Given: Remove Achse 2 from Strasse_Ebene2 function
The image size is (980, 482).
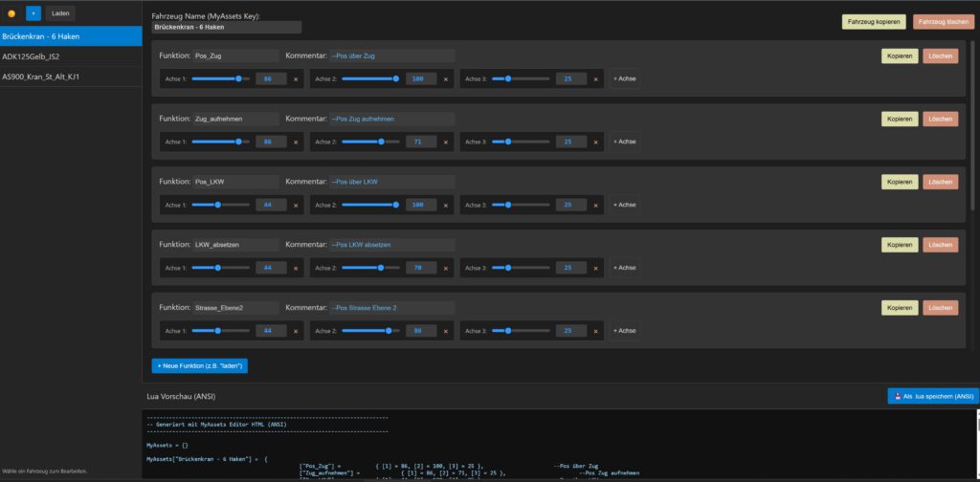Looking at the screenshot, I should click(x=445, y=331).
